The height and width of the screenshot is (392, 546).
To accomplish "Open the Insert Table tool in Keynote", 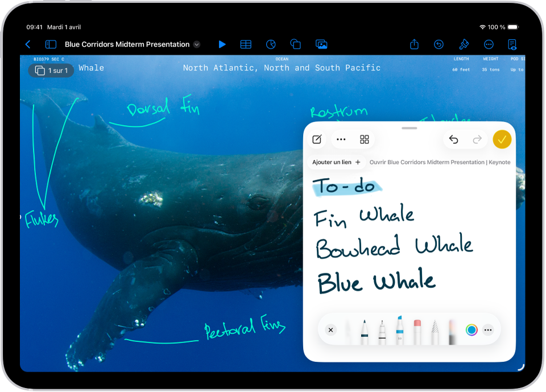I will [246, 44].
